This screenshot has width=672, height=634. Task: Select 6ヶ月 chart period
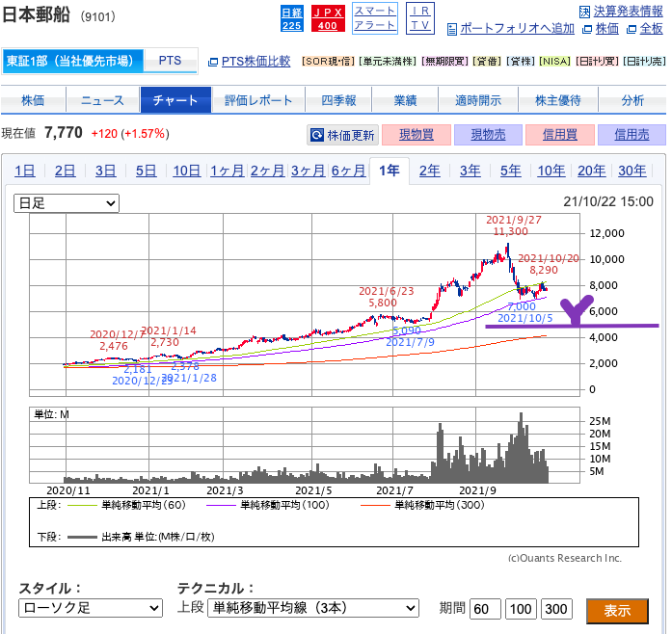click(x=348, y=171)
